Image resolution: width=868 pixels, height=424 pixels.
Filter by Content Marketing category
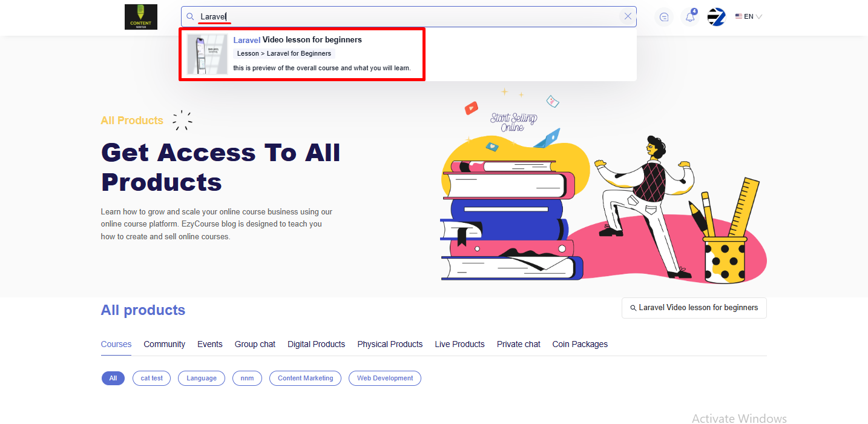pos(305,378)
